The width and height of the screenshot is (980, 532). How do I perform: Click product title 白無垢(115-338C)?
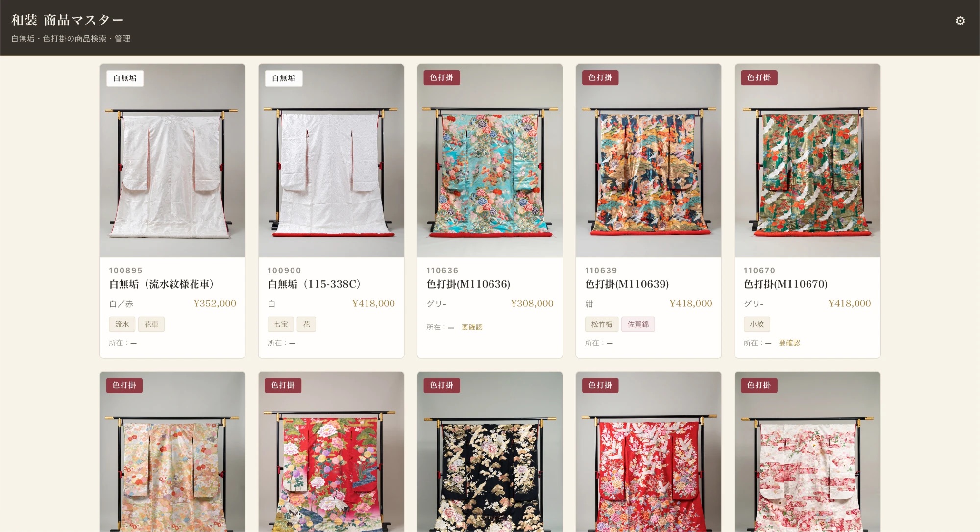pos(315,284)
